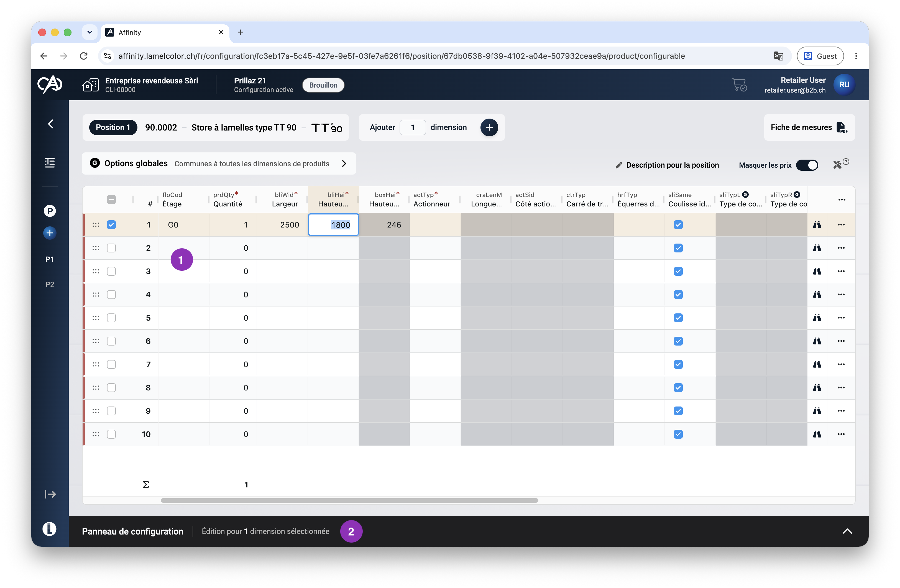Image resolution: width=900 pixels, height=588 pixels.
Task: Add dimension with the plus button
Action: pyautogui.click(x=489, y=127)
